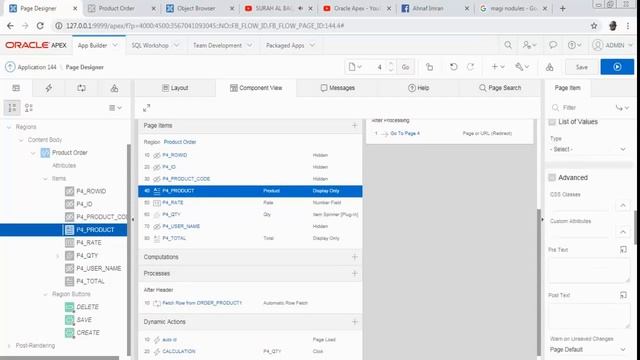Select the CREATE button in tree

point(88,333)
